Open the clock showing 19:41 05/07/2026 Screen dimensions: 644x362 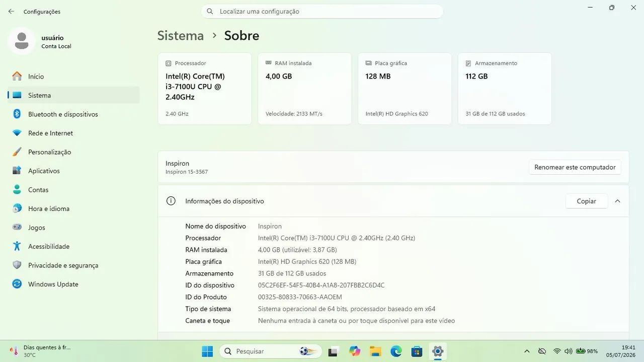[x=621, y=351]
